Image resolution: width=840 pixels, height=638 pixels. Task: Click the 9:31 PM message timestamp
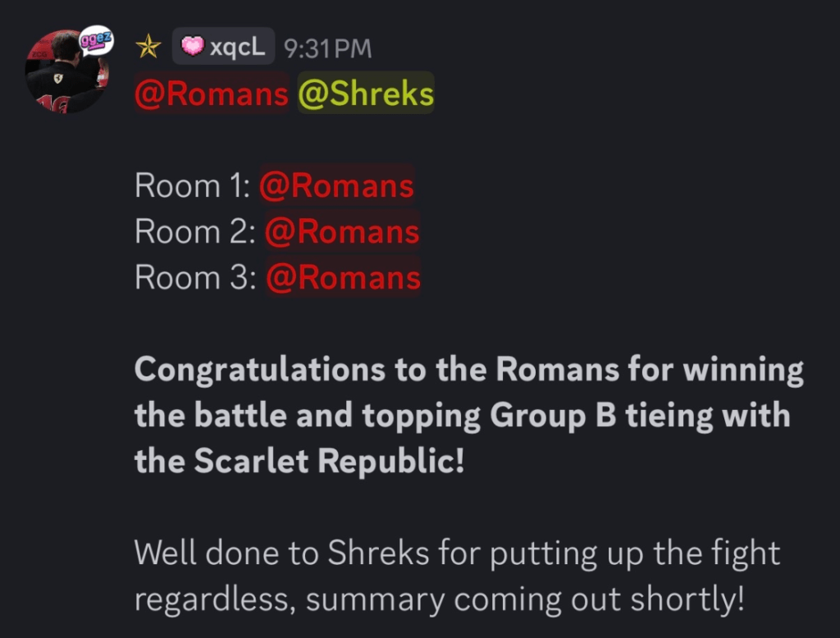click(x=327, y=48)
